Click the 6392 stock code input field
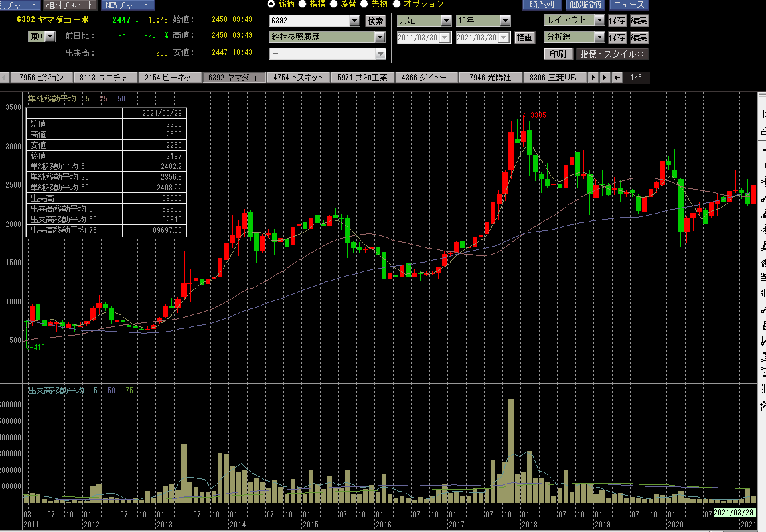Screen dimensions: 766x532 click(x=308, y=21)
